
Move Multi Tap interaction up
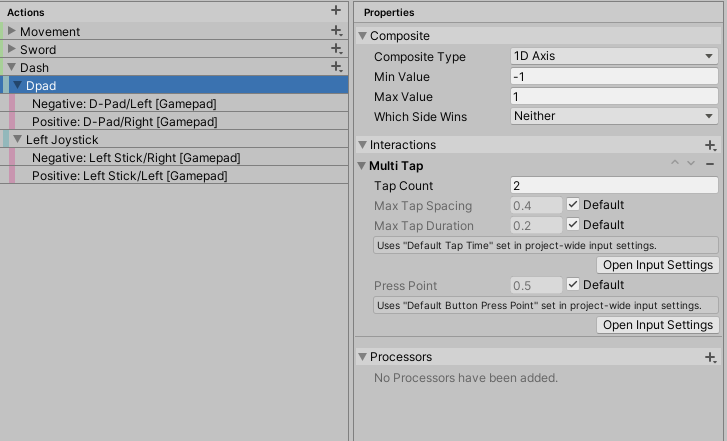676,164
